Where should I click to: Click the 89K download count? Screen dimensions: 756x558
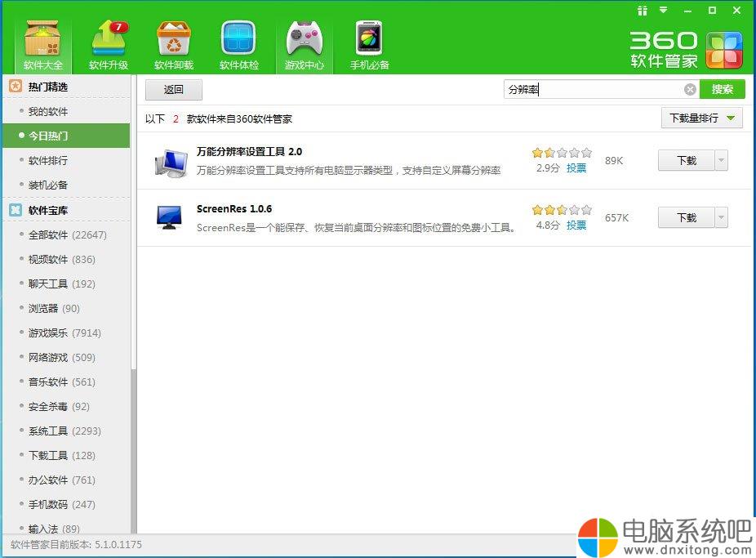[x=614, y=161]
